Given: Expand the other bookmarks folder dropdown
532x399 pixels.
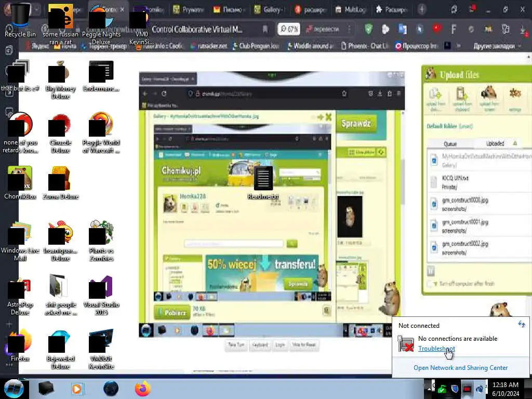Looking at the screenshot, I should coord(497,46).
